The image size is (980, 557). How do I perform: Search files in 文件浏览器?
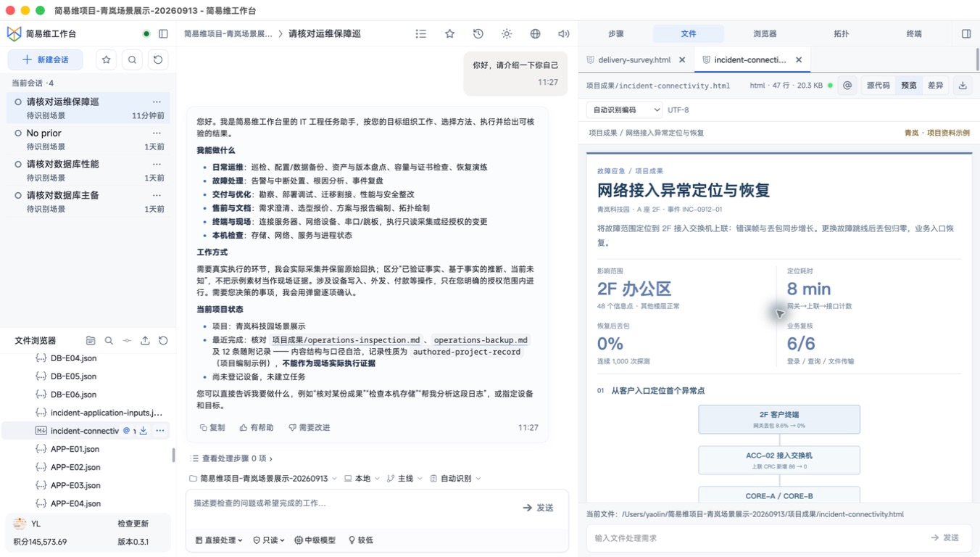tap(109, 340)
